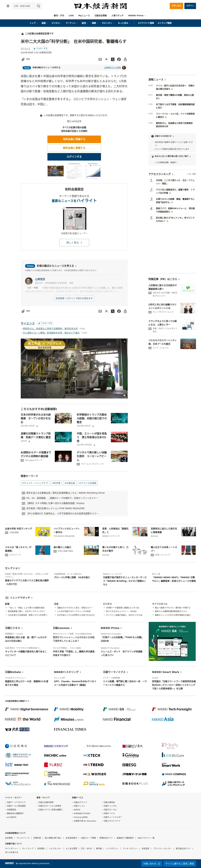
Task: Toggle フォローする beside サイエンス under the headline
Action: tap(40, 49)
